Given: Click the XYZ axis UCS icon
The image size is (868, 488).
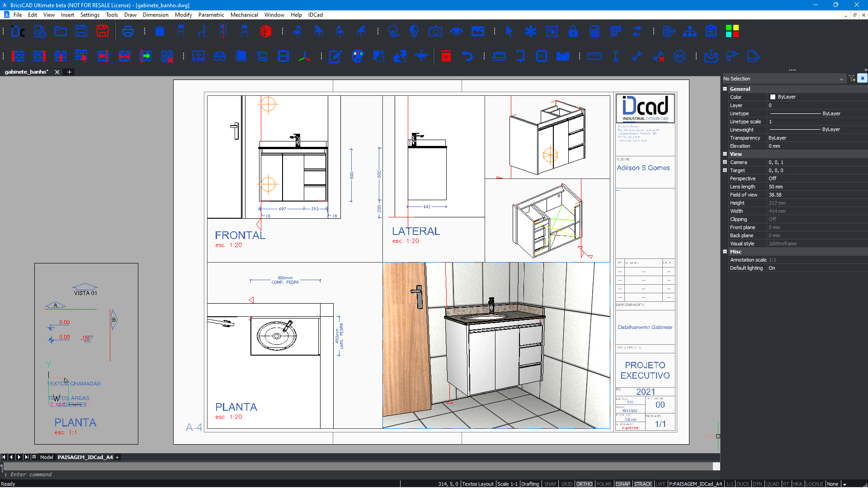Looking at the screenshot, I should (305, 56).
